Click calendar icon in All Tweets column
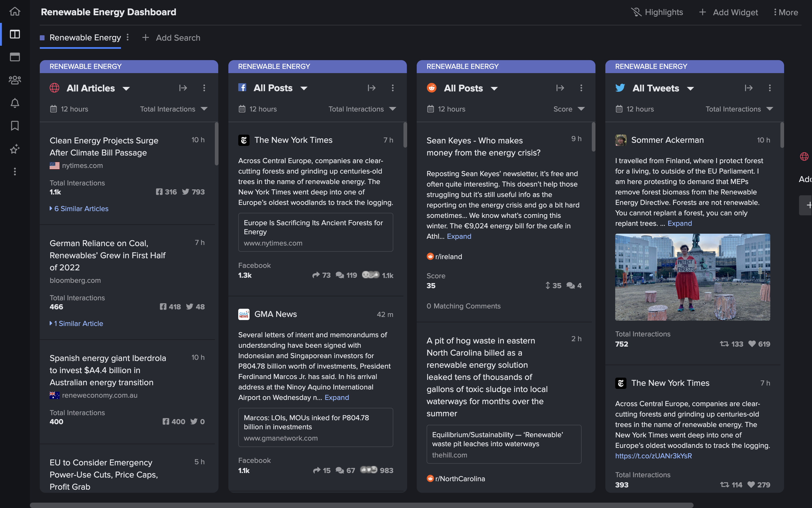Screen dimensions: 812x508 [x=619, y=109]
